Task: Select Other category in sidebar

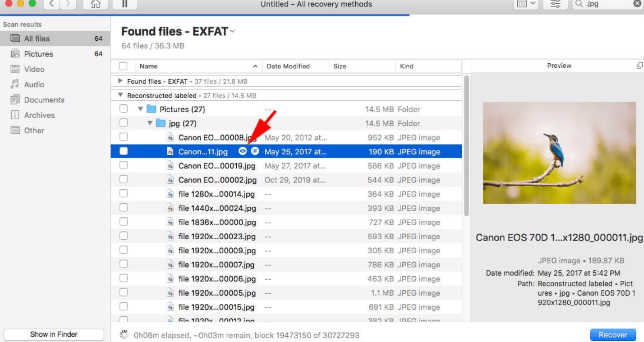Action: pyautogui.click(x=55, y=131)
